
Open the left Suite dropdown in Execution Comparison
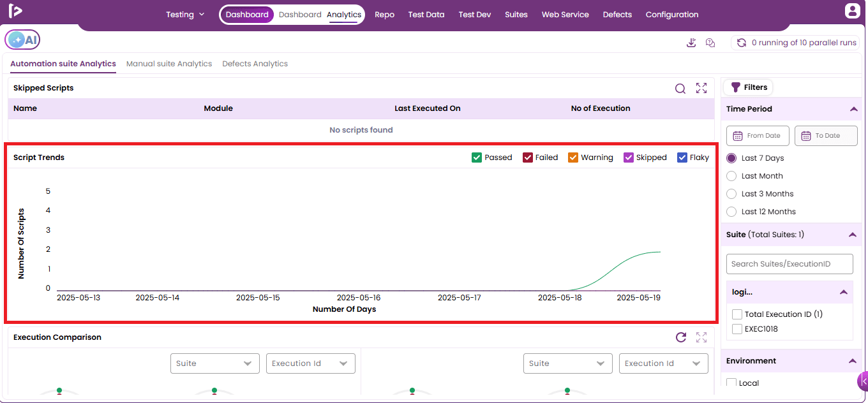(x=214, y=363)
